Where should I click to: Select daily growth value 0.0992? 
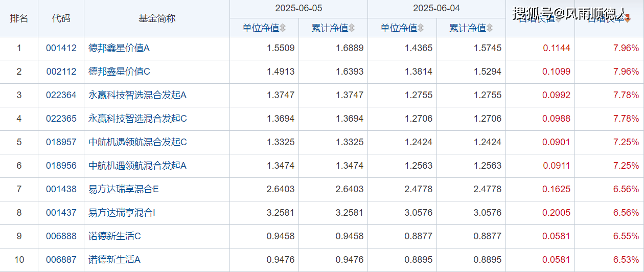coord(557,95)
